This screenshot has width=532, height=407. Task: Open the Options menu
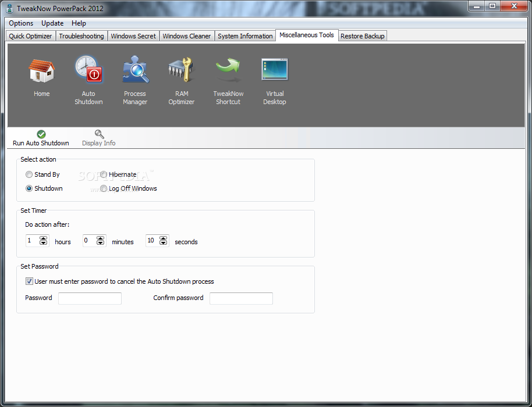[21, 23]
